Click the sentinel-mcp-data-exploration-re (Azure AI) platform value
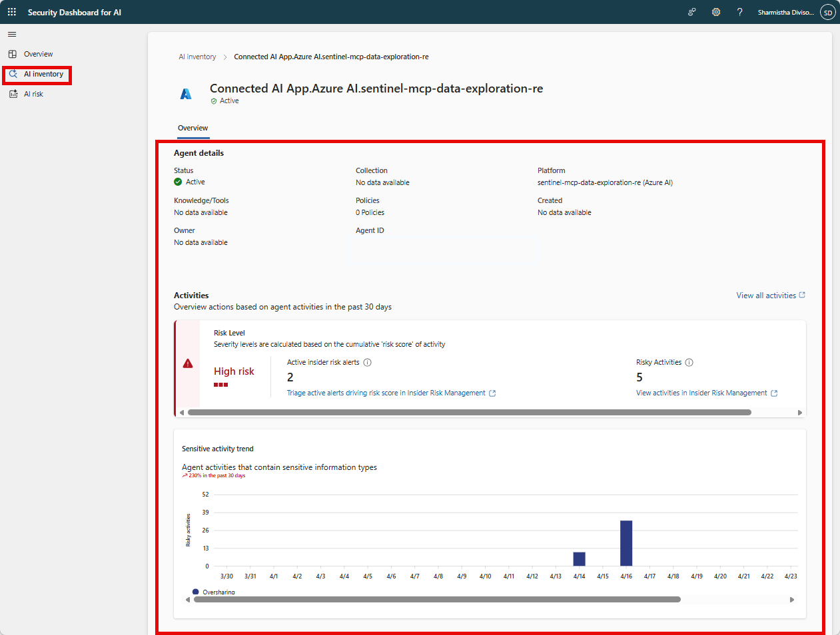Image resolution: width=840 pixels, height=635 pixels. tap(605, 183)
